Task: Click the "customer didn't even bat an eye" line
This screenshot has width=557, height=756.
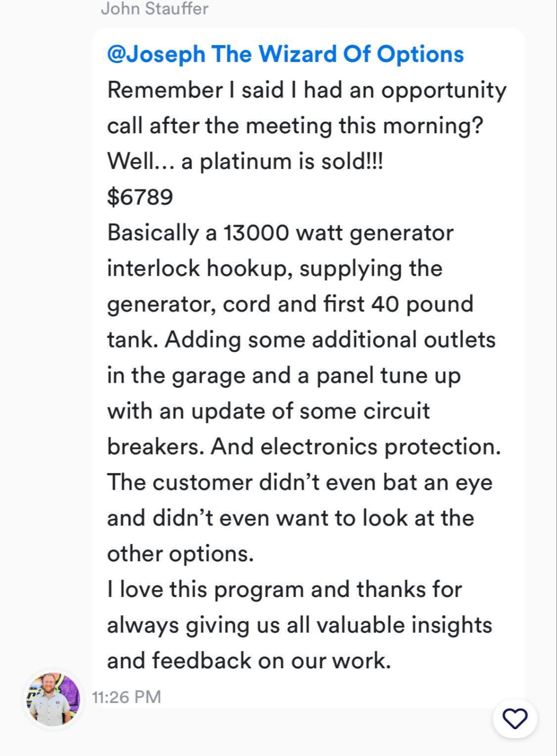Action: (322, 482)
